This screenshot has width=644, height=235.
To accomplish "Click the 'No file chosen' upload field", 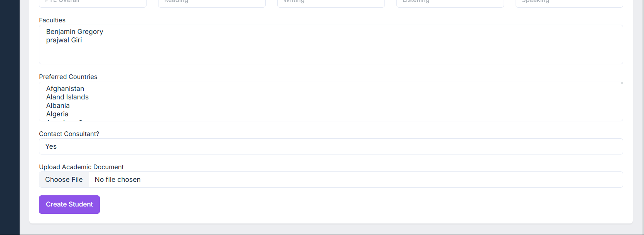I will [355, 180].
